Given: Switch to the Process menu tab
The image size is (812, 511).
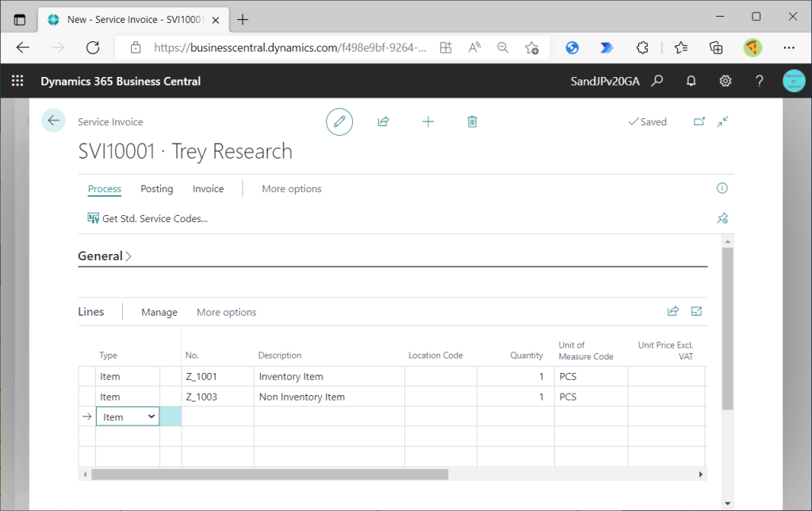Looking at the screenshot, I should tap(105, 189).
